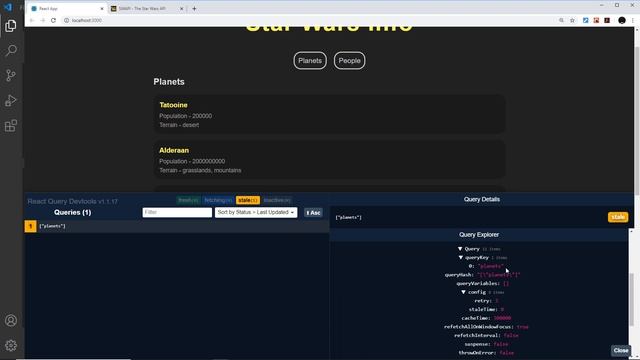Click the React Query Devtools title
This screenshot has height=360, width=640.
coord(72,202)
